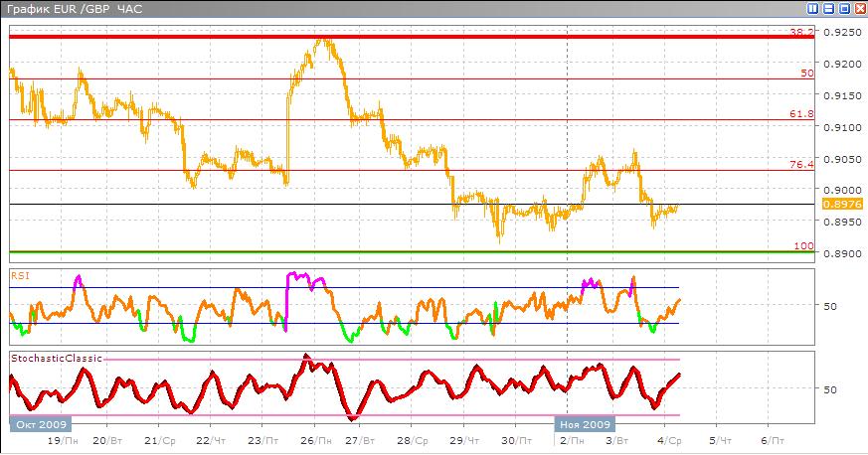
Task: Select the 38.2 Fibonacci level line
Action: tap(398, 37)
